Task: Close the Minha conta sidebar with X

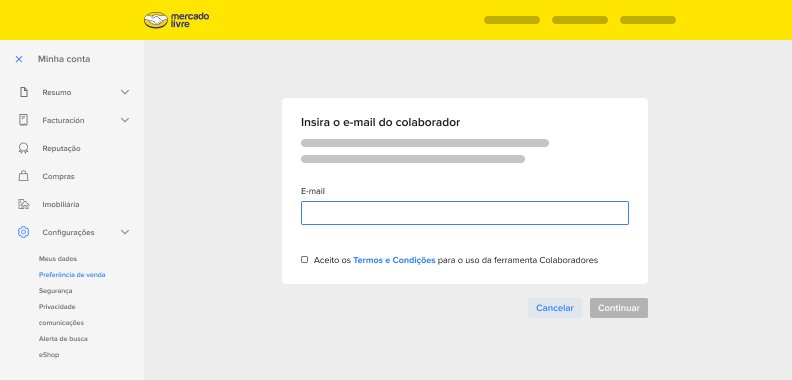Action: pyautogui.click(x=19, y=59)
